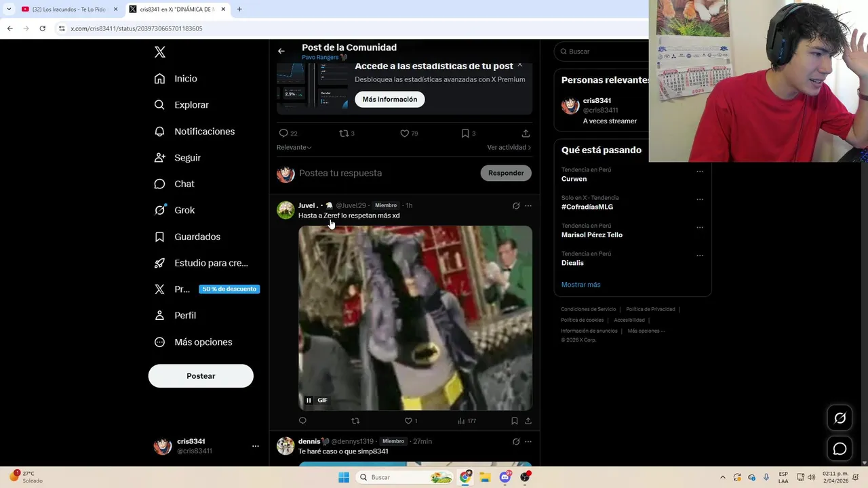Screen dimensions: 868x488
Task: Dismiss the post statistics promo
Action: 519,65
